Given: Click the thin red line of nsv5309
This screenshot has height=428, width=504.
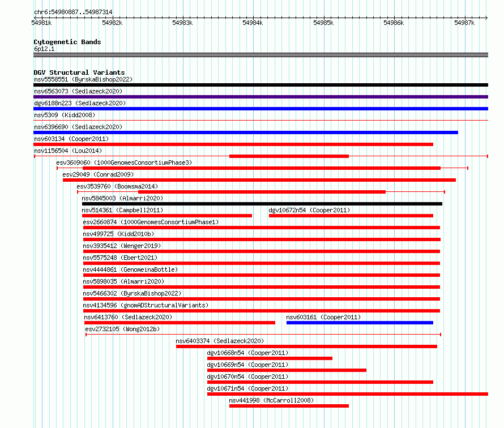Looking at the screenshot, I should [x=260, y=121].
